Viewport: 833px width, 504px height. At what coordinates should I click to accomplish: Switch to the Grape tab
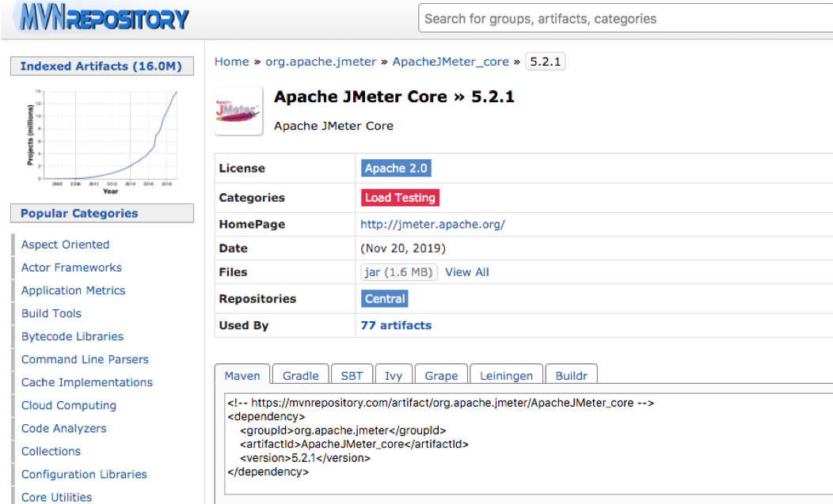coord(441,376)
